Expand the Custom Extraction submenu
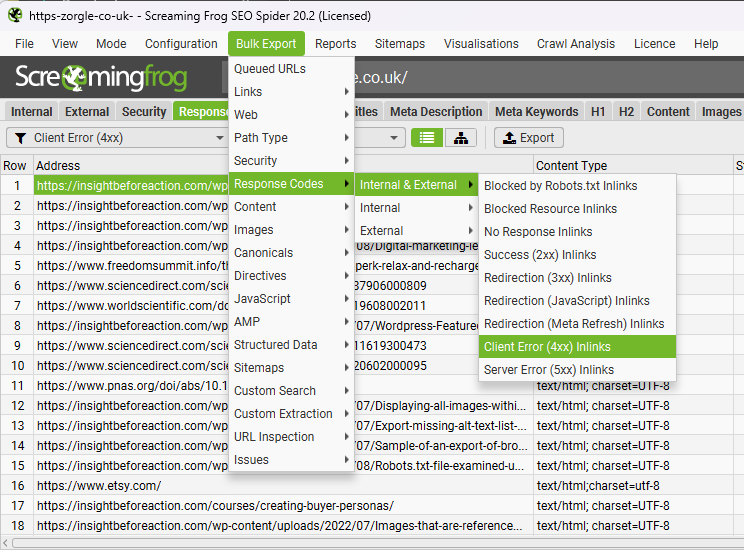744x558 pixels. [291, 414]
